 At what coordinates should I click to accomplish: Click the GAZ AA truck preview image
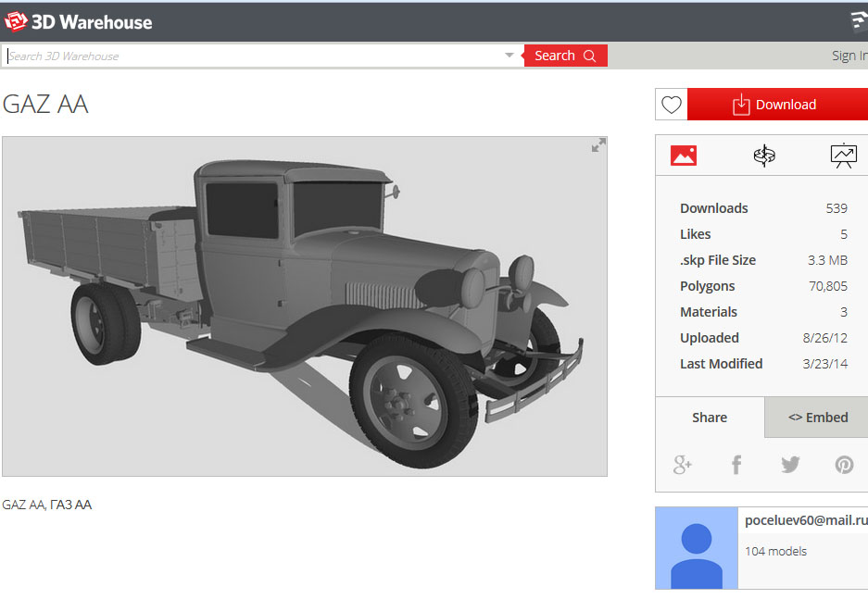[x=304, y=306]
